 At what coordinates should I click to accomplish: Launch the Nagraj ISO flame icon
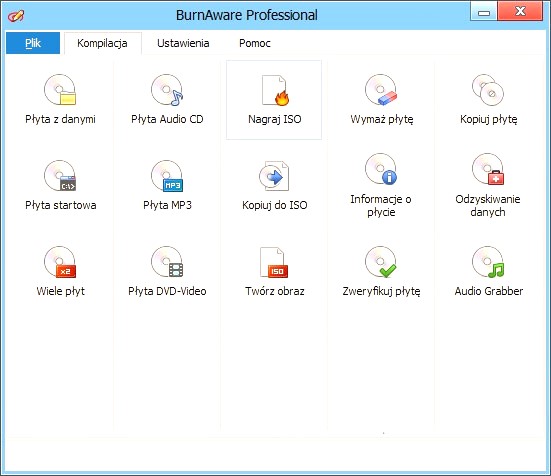[275, 90]
